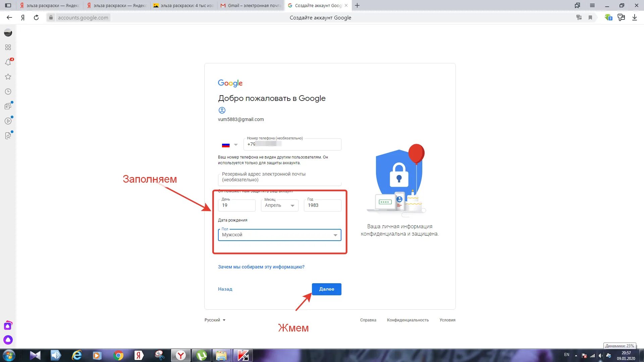Expand the gender Пол dropdown menu
The width and height of the screenshot is (644, 362).
click(335, 234)
